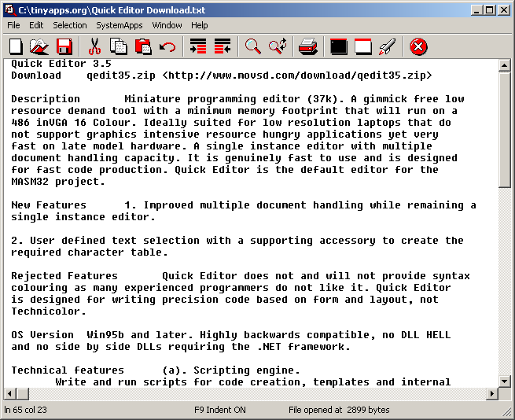Screen dimensions: 515x420
Task: Undo the last edit with the red arrow
Action: point(167,47)
